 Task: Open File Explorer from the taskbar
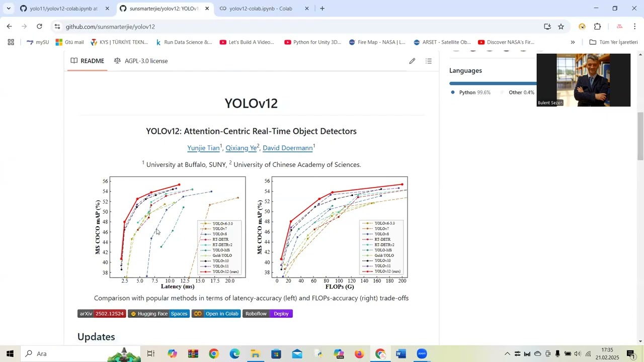pos(256,354)
